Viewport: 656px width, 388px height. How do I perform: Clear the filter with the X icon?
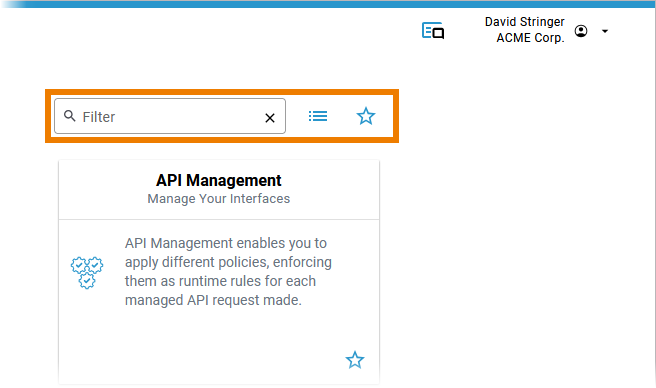coord(270,118)
